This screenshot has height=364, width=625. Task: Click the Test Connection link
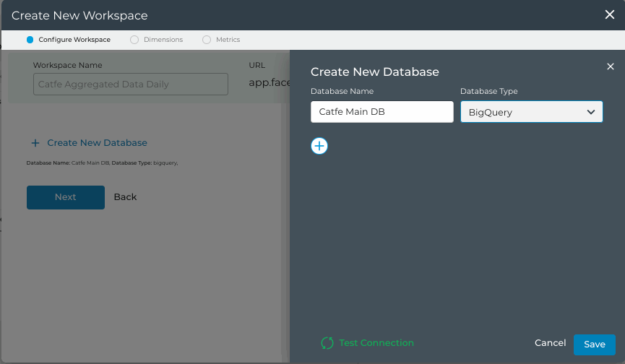(x=376, y=343)
